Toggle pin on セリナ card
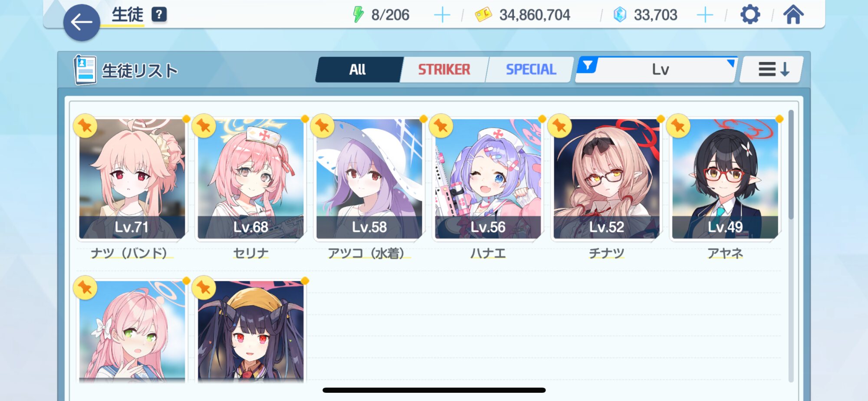This screenshot has width=868, height=401. click(x=204, y=126)
